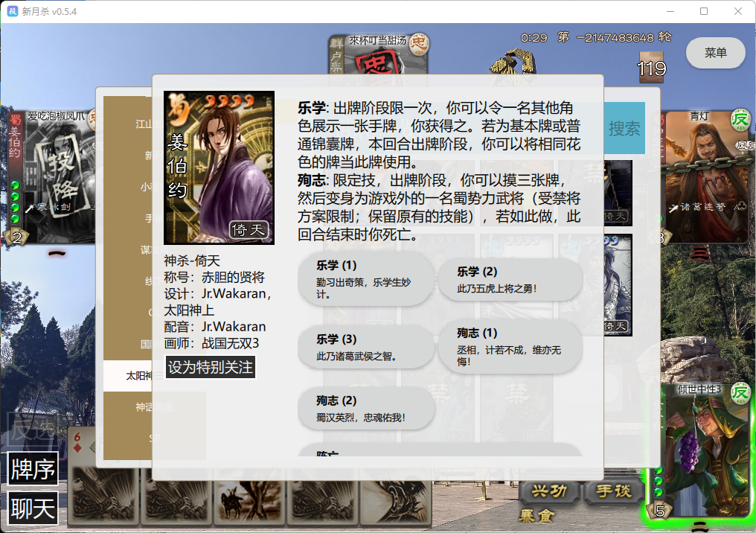Click the 牌序 card sort button
This screenshot has width=756, height=533.
point(33,468)
